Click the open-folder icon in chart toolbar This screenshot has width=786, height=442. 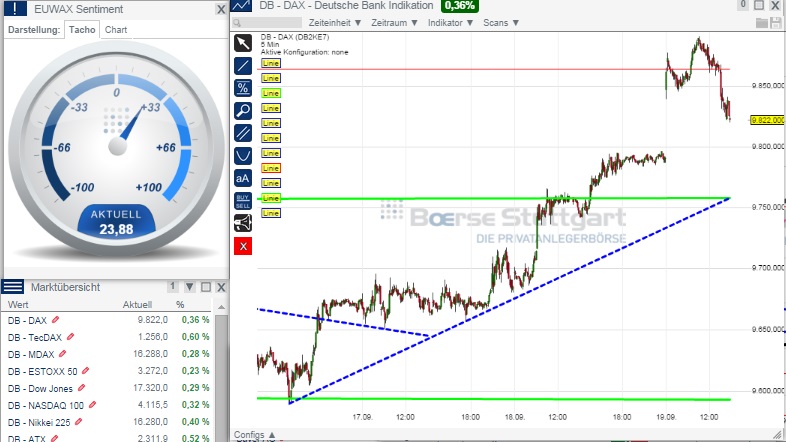pyautogui.click(x=762, y=23)
